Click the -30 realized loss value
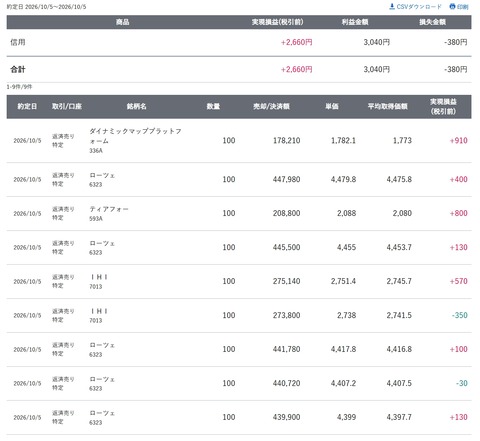The image size is (480, 441). pos(462,383)
